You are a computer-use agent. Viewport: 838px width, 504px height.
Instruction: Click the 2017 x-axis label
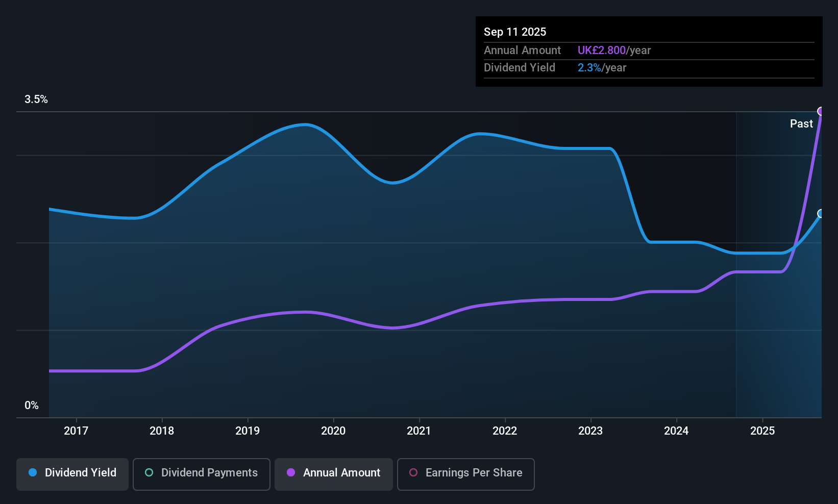(76, 431)
